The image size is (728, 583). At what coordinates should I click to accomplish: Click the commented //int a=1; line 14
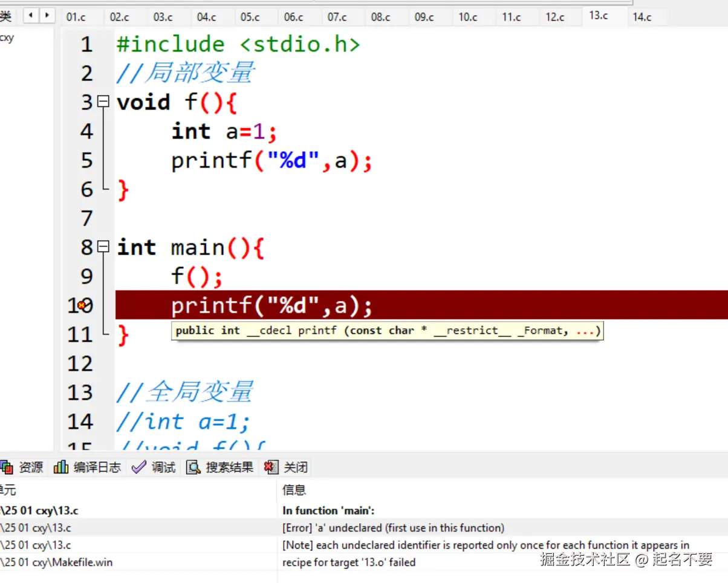pos(183,422)
